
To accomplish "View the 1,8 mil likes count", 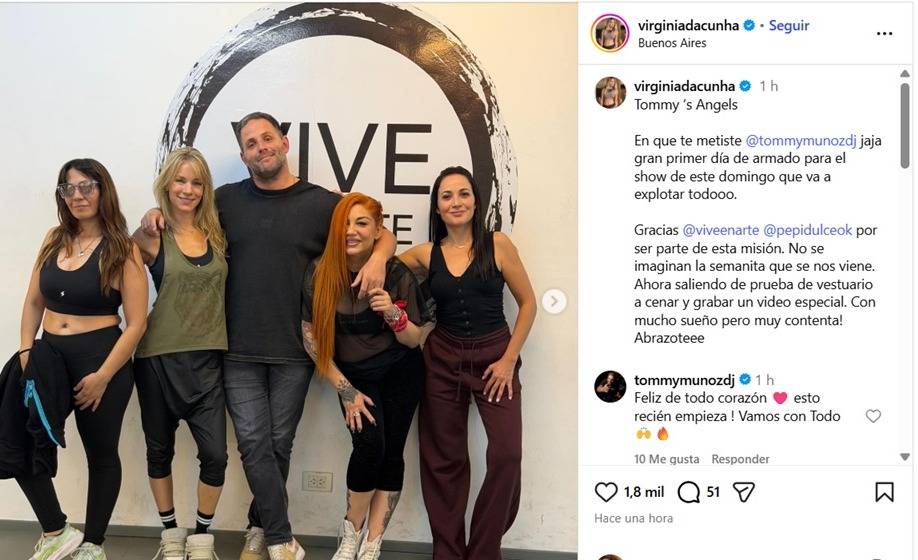I will (644, 492).
